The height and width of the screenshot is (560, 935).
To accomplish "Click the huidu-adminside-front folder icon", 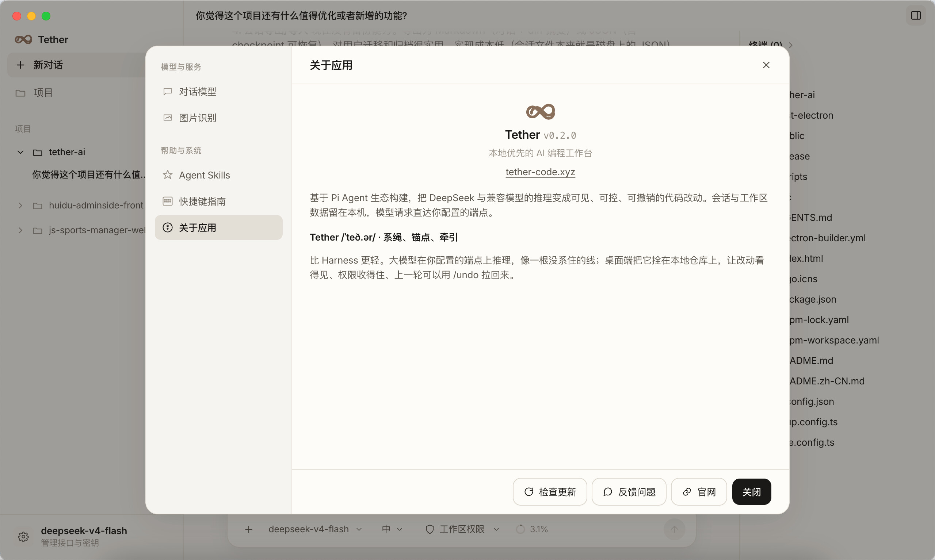I will pos(37,206).
